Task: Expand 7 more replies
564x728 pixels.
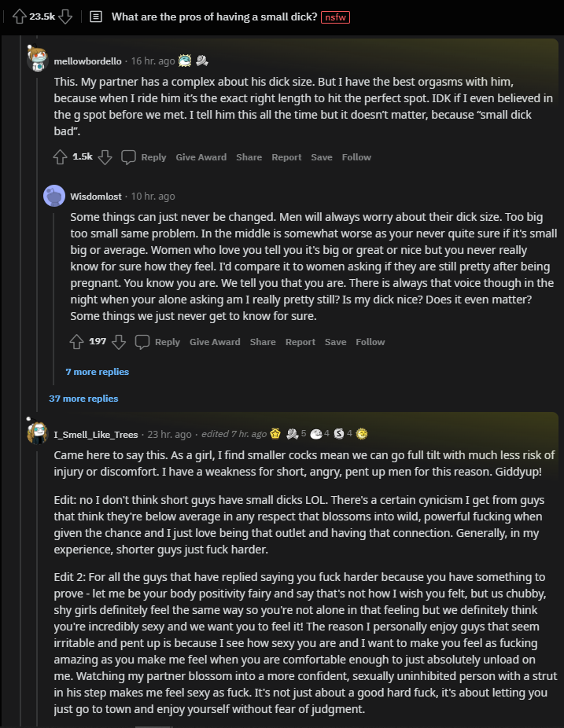Action: click(x=97, y=372)
